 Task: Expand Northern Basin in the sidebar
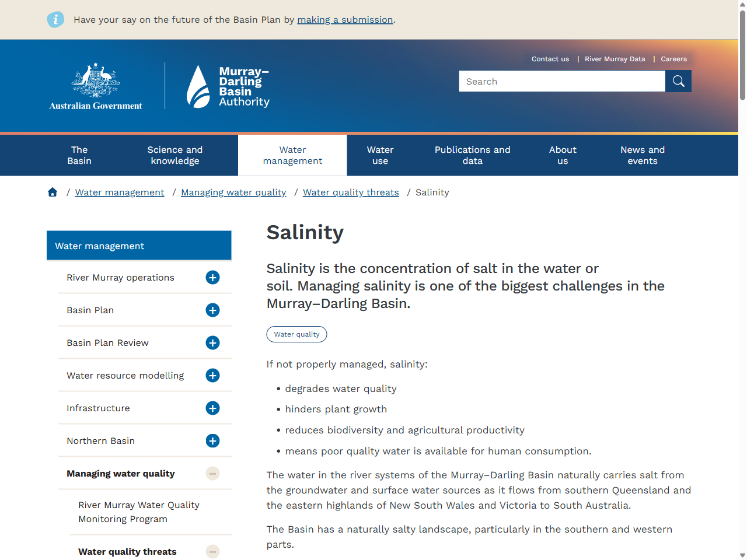tap(212, 440)
